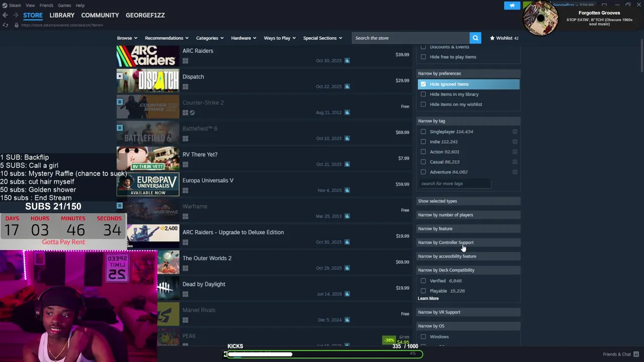This screenshot has width=644, height=362.
Task: Check Verified Deck compatibility
Action: coord(423,281)
